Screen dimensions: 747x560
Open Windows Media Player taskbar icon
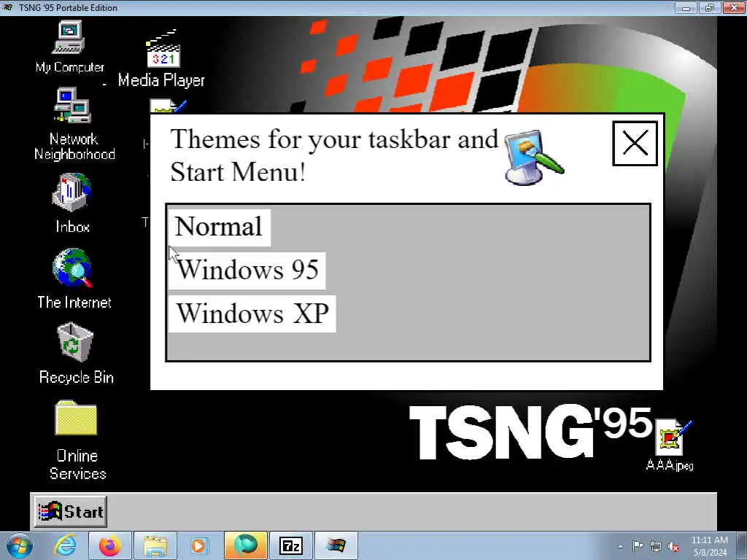point(199,545)
